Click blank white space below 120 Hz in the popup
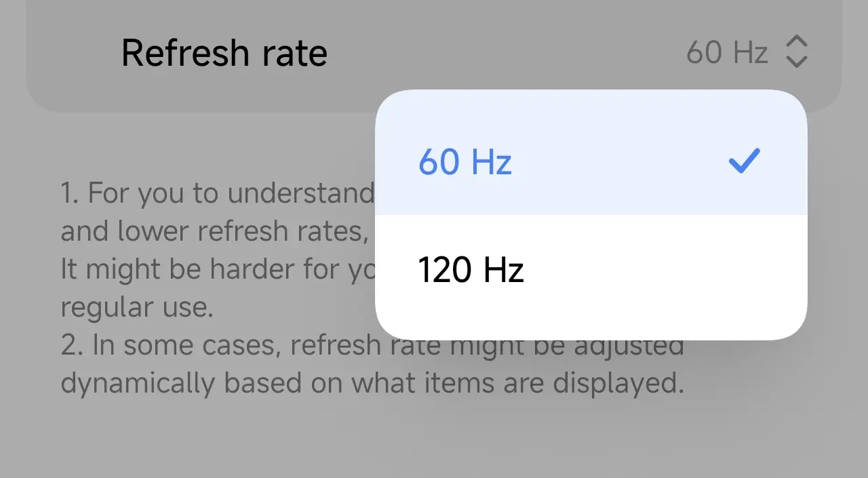This screenshot has height=478, width=868. click(x=590, y=315)
